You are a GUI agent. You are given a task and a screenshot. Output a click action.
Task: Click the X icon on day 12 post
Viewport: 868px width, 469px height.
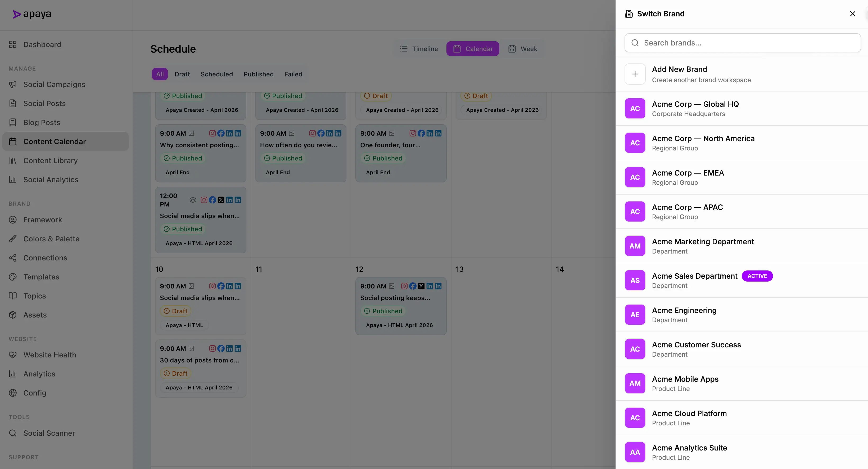pyautogui.click(x=421, y=286)
